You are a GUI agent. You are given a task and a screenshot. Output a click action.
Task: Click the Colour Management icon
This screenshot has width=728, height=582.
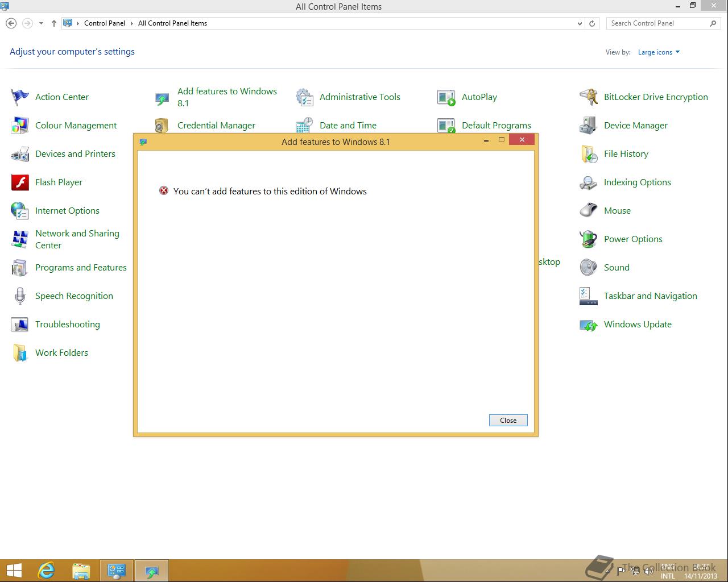[x=20, y=126]
